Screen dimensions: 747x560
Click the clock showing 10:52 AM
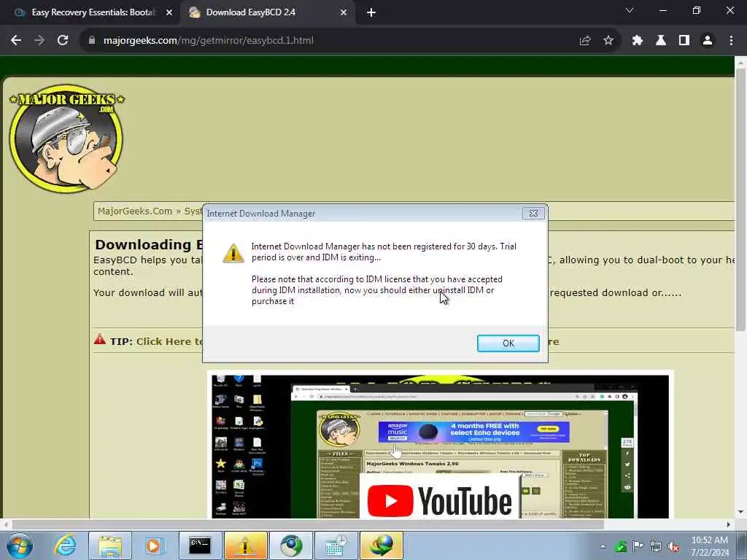pyautogui.click(x=709, y=540)
